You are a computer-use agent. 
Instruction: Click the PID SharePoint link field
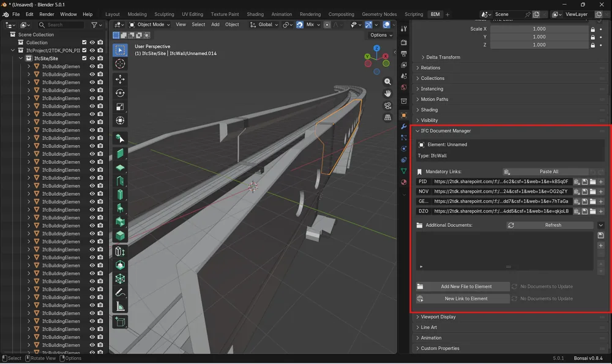point(501,182)
